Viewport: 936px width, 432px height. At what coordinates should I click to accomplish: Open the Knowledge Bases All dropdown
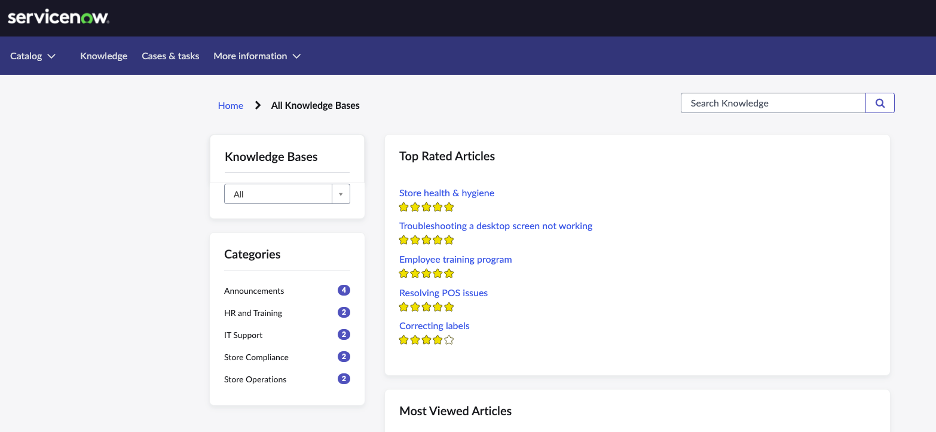287,194
